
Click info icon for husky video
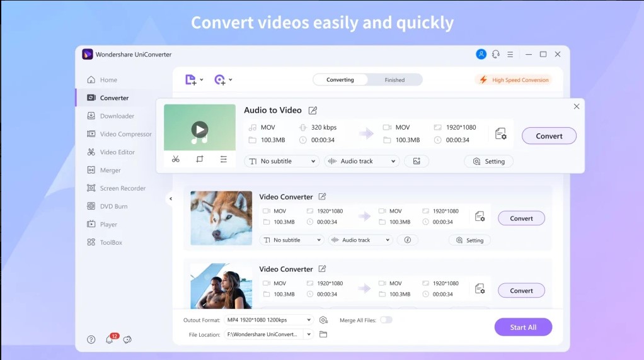[408, 240]
